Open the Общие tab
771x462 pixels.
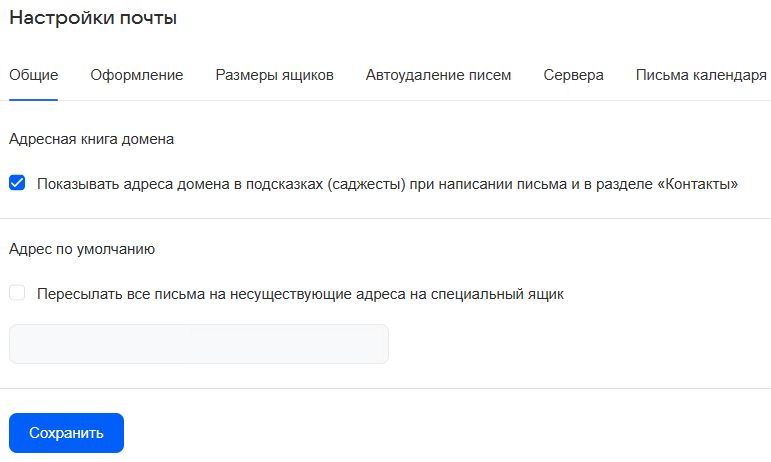point(33,75)
